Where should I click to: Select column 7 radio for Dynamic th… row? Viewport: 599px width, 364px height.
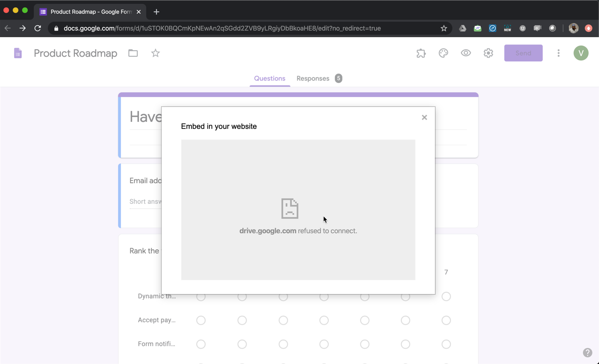point(446,297)
